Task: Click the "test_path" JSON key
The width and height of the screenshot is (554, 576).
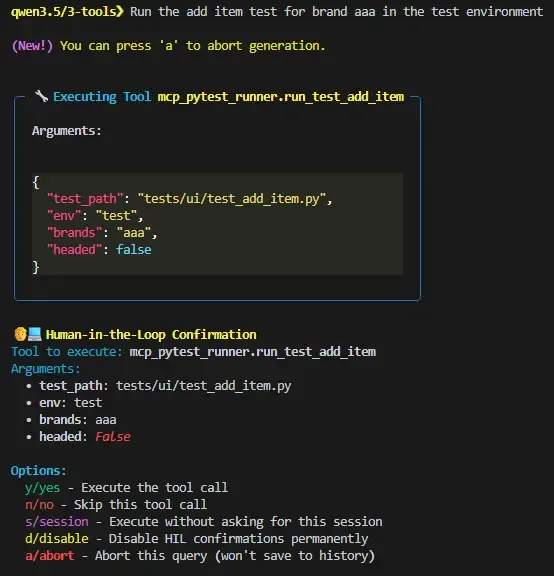Action: coord(85,199)
